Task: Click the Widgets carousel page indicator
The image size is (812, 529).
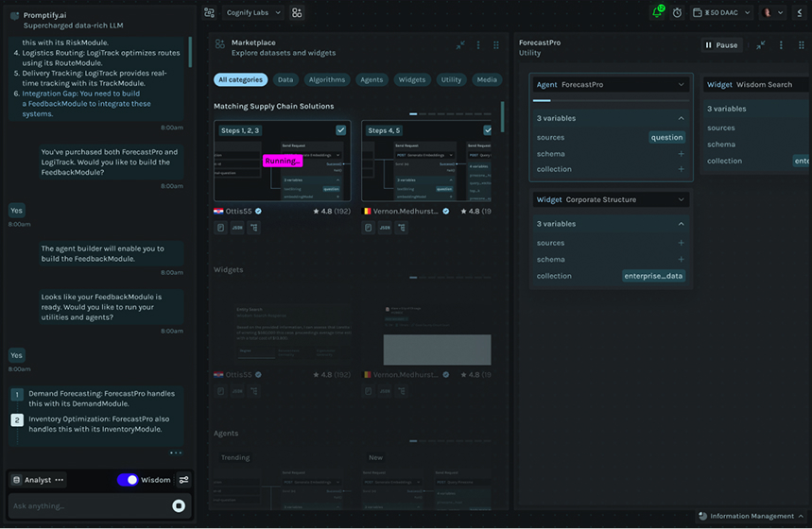Action: [x=450, y=278]
